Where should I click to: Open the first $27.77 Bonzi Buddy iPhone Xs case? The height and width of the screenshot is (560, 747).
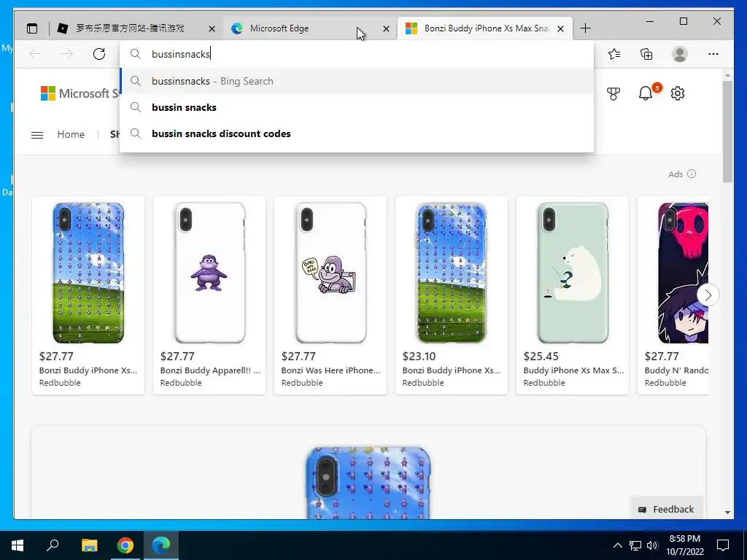pyautogui.click(x=88, y=295)
